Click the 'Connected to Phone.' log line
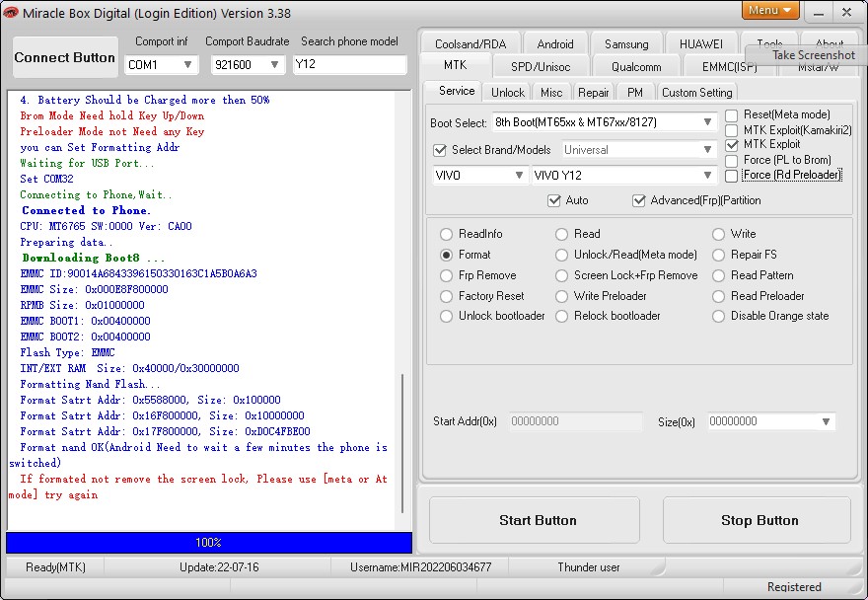This screenshot has width=868, height=600. point(86,210)
